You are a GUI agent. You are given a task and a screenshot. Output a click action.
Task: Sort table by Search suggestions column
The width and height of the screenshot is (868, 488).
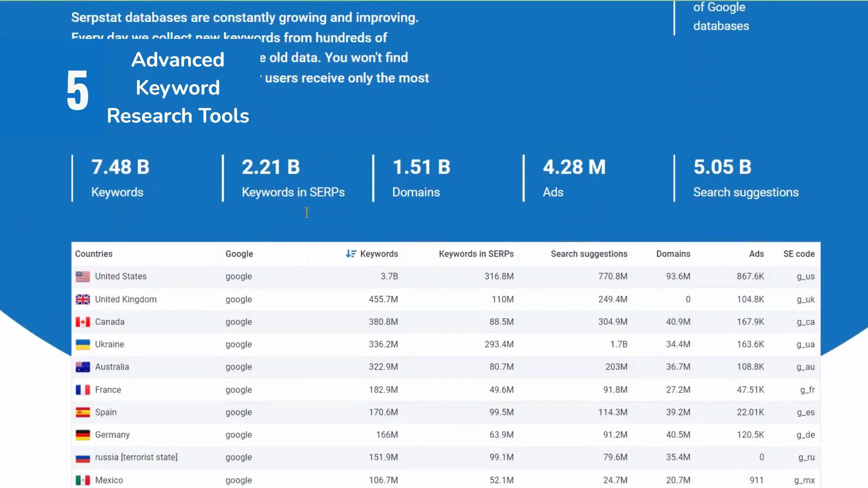coord(589,254)
